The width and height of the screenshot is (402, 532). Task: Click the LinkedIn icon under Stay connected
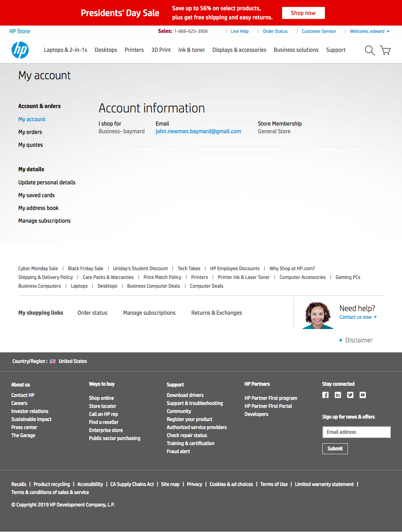click(338, 395)
